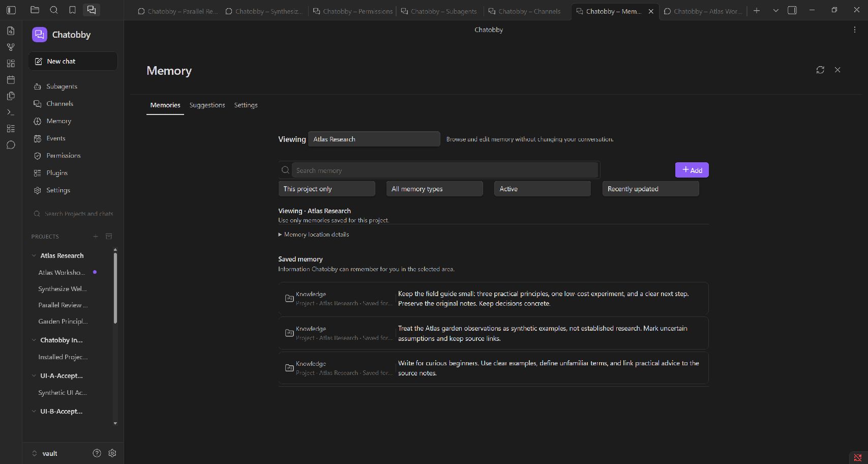The height and width of the screenshot is (464, 868).
Task: Switch to the Settings tab in Memory
Action: point(246,105)
